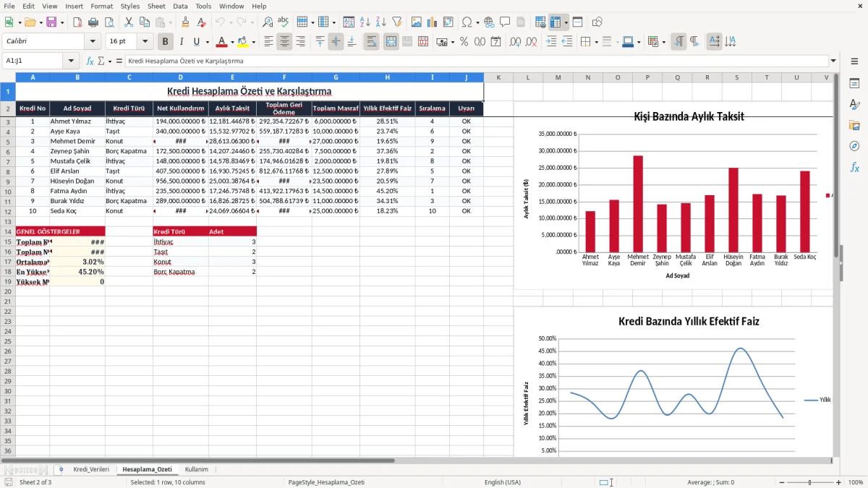Click Insert Hyperlink globe icon

click(x=489, y=22)
